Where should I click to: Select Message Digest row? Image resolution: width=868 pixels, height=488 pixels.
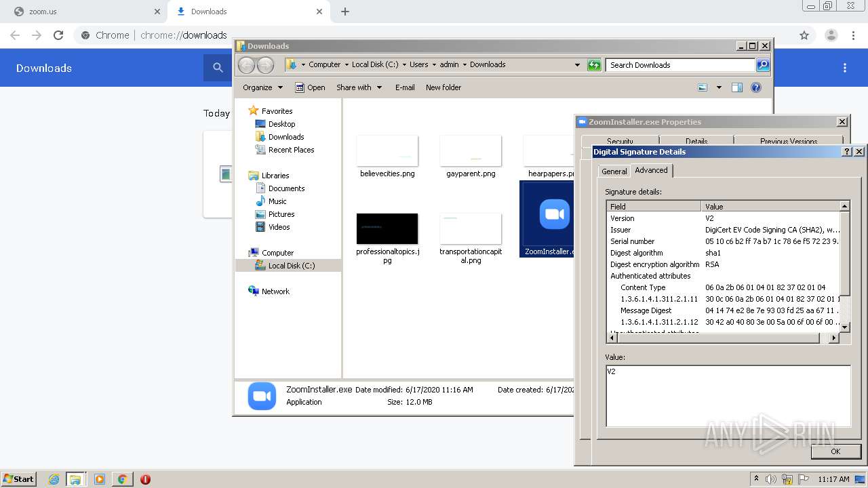(723, 310)
